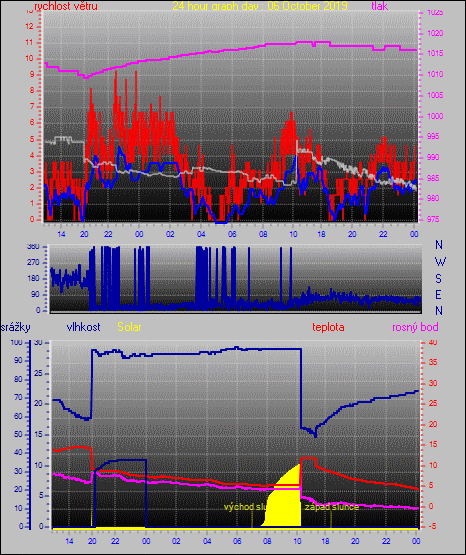
Task: Click the 'rychlost větru' wind speed label
Action: [66, 6]
